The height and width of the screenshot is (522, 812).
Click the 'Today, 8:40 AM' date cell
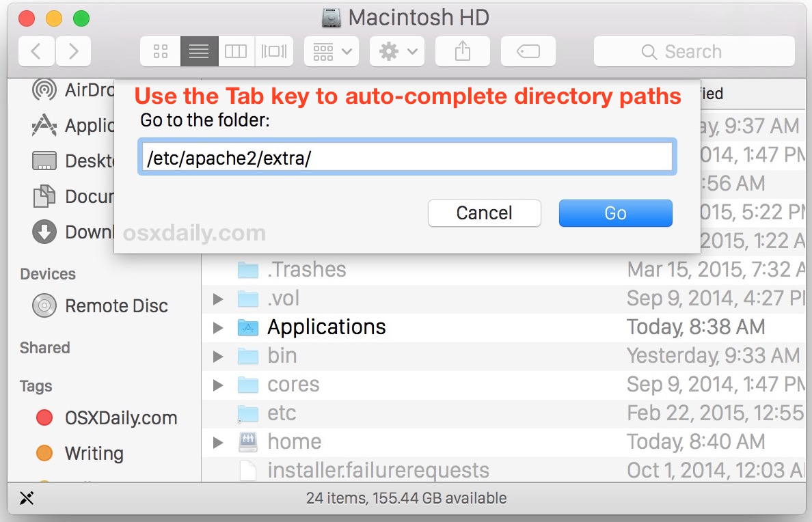pyautogui.click(x=696, y=442)
